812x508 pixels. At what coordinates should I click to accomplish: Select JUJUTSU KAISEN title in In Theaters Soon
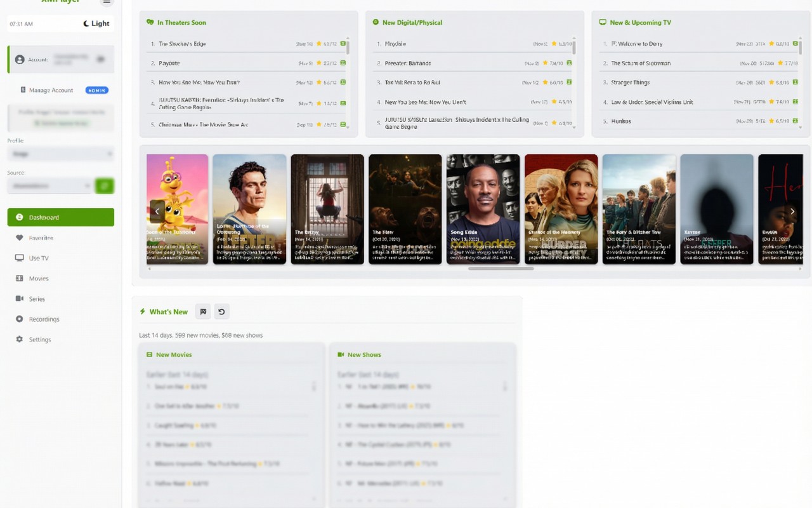[221, 104]
